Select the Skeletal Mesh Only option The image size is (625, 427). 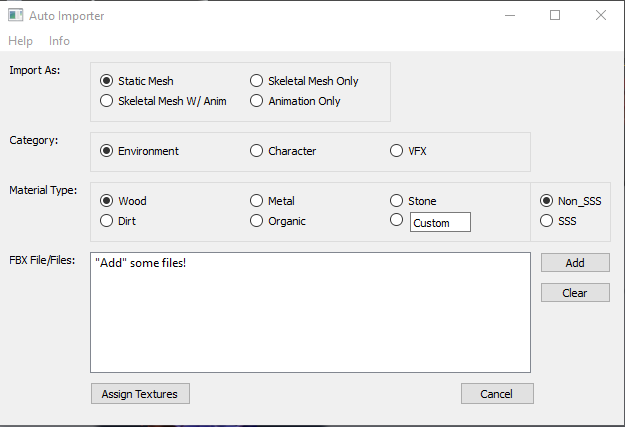(x=257, y=81)
